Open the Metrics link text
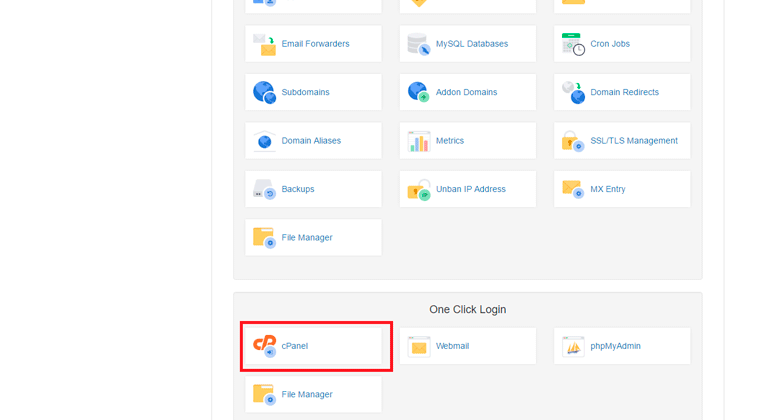The image size is (764, 420). pos(450,141)
